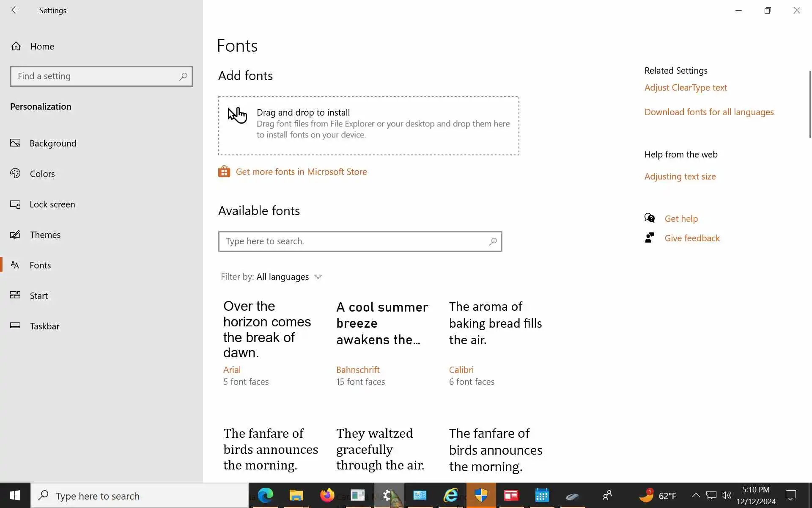Click the Lock screen sidebar icon

point(16,204)
